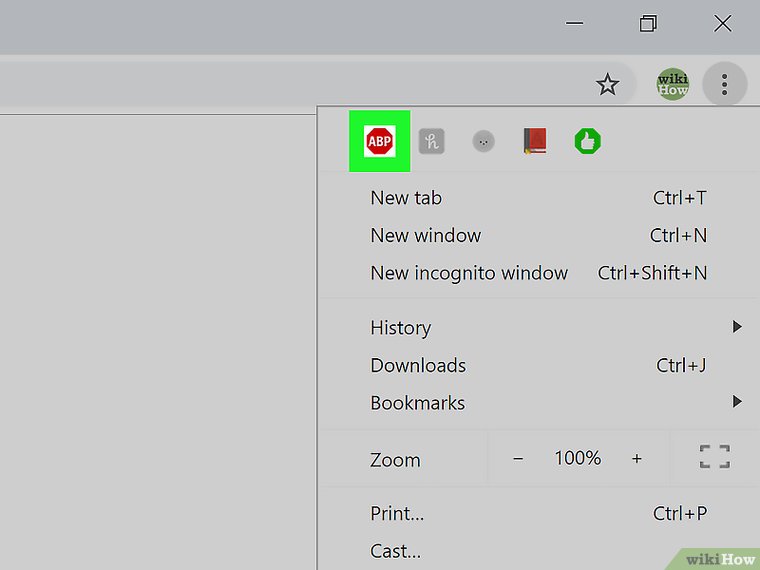Click the green thumbs-up extension icon

pyautogui.click(x=587, y=142)
